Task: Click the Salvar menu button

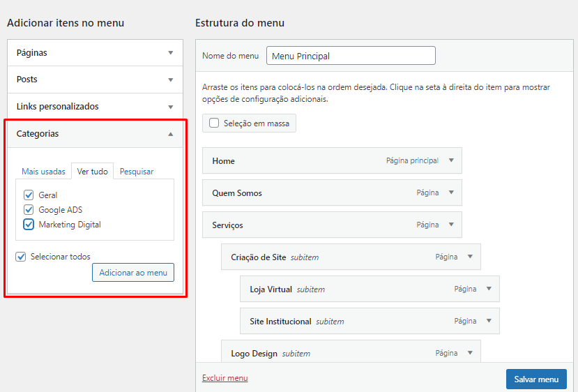Action: click(536, 379)
